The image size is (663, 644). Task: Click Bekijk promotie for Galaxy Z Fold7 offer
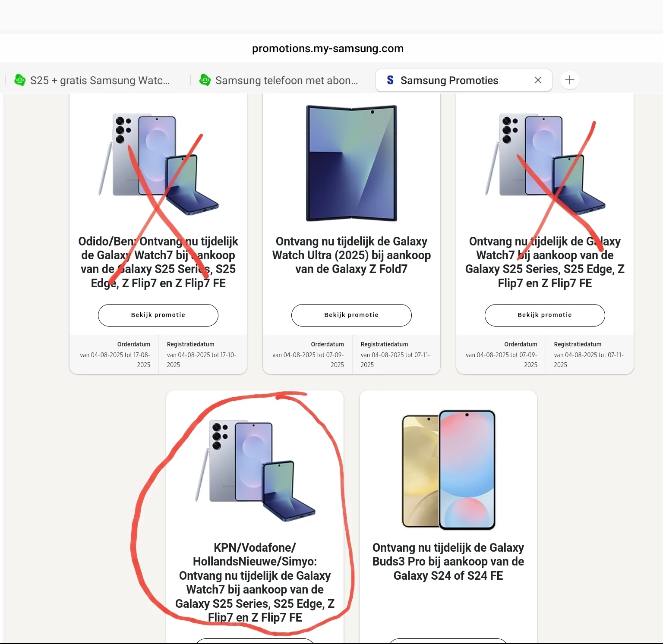(x=351, y=315)
